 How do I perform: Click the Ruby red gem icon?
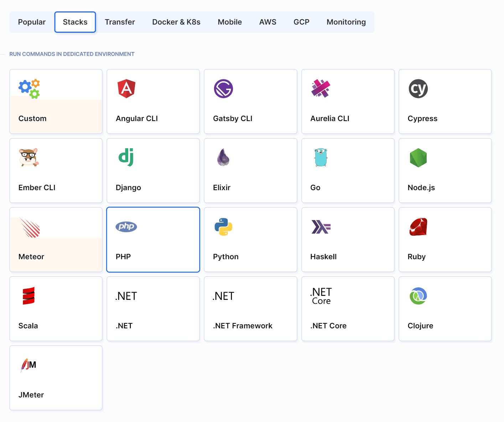pos(418,227)
